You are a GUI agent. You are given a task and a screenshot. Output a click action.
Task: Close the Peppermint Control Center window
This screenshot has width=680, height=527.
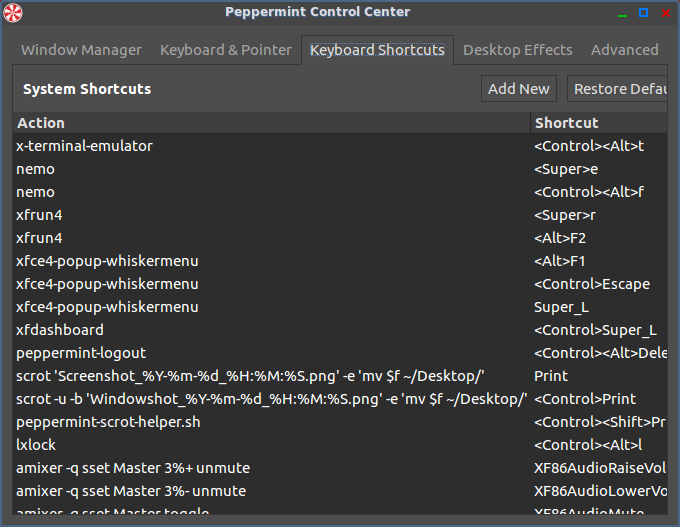(666, 13)
